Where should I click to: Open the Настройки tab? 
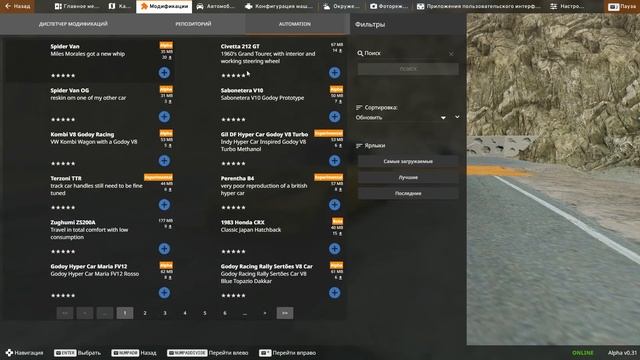[567, 6]
